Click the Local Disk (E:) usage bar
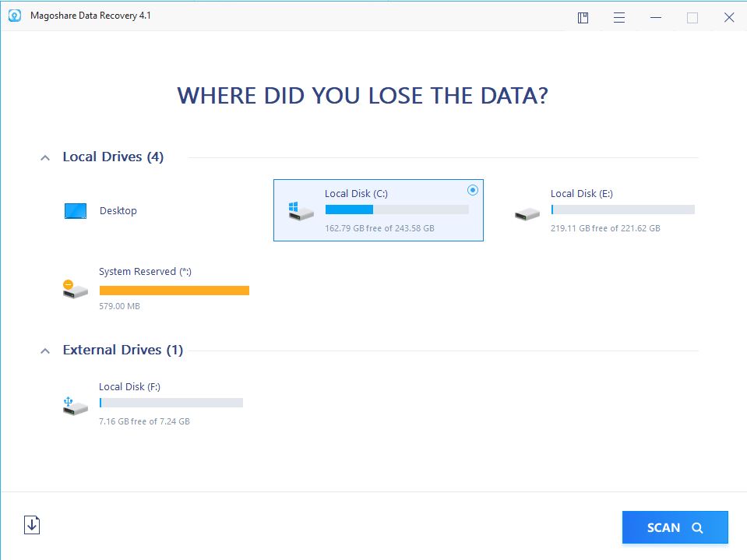747x560 pixels. tap(622, 210)
